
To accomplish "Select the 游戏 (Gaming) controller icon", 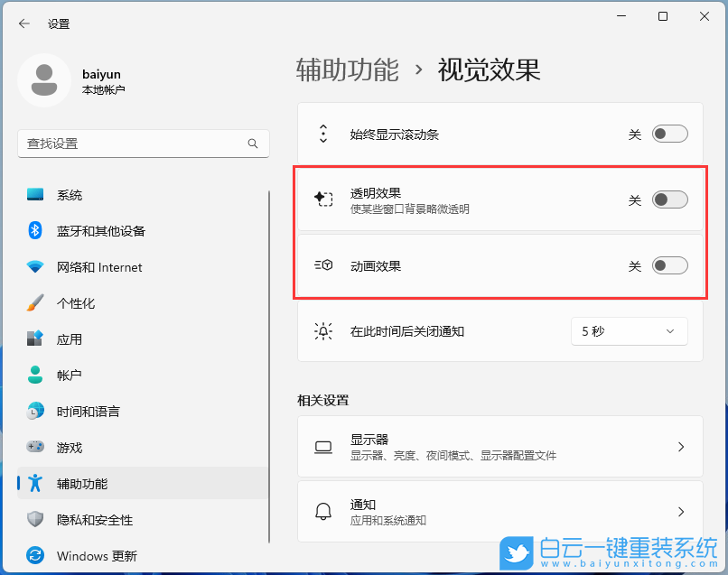I will (34, 448).
